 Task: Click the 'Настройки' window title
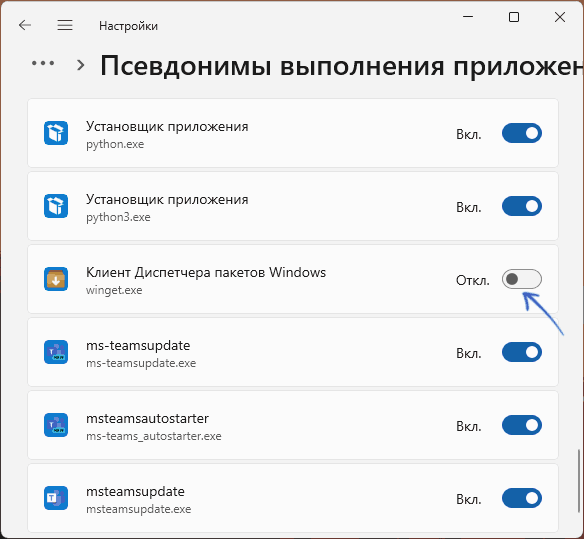pyautogui.click(x=128, y=26)
